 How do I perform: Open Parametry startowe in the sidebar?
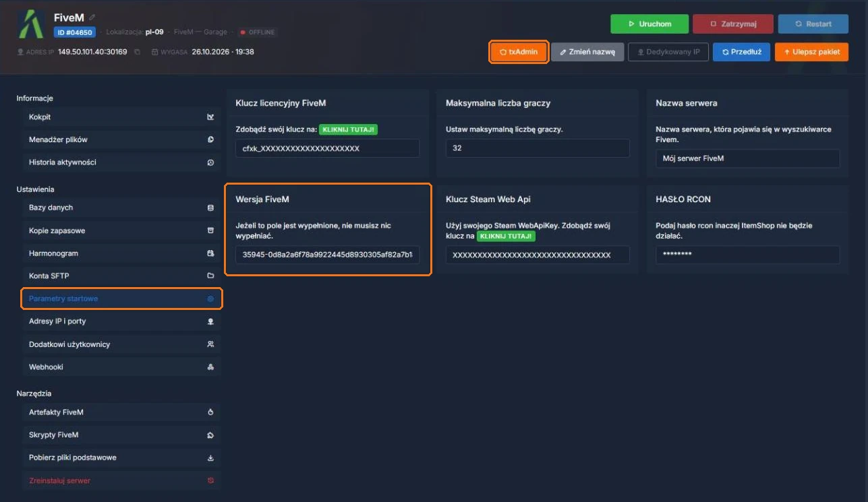tap(121, 299)
